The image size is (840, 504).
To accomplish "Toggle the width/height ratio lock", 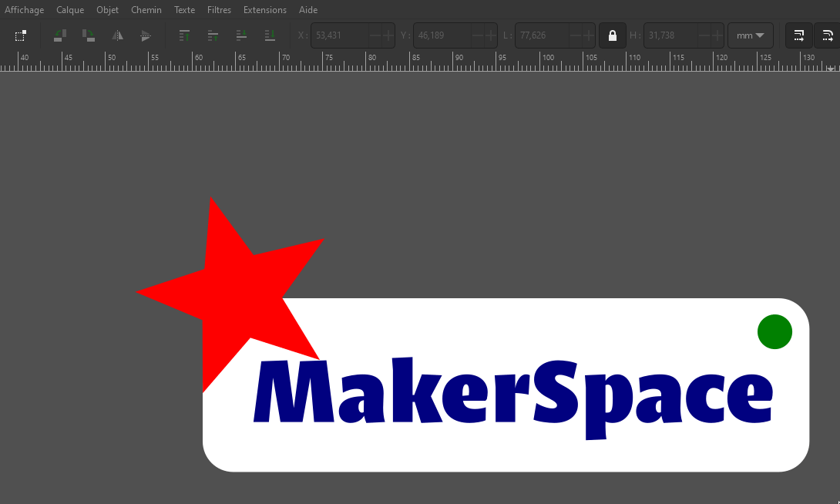I will point(613,35).
